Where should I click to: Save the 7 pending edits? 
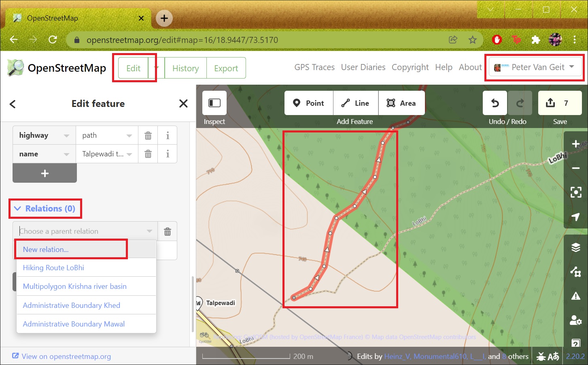(x=560, y=103)
